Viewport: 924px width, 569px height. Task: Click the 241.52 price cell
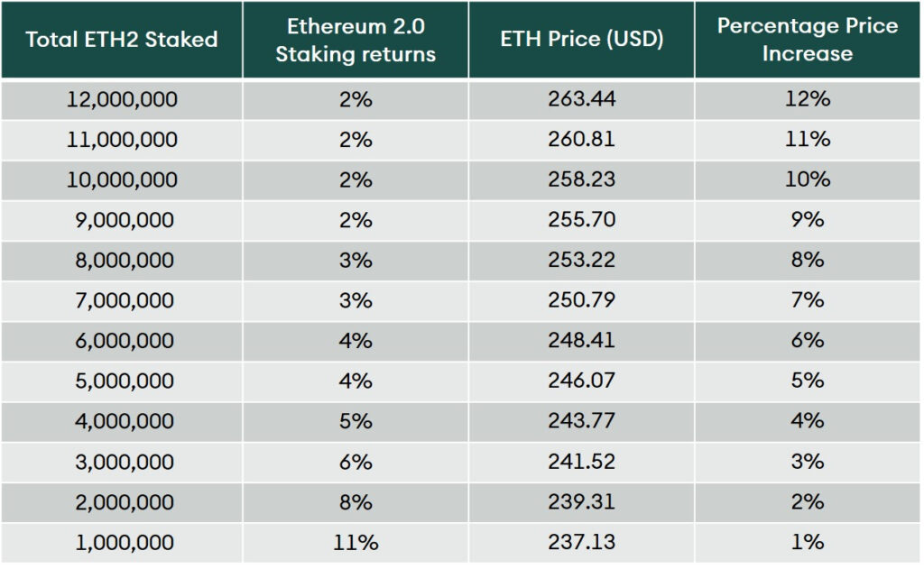(581, 462)
